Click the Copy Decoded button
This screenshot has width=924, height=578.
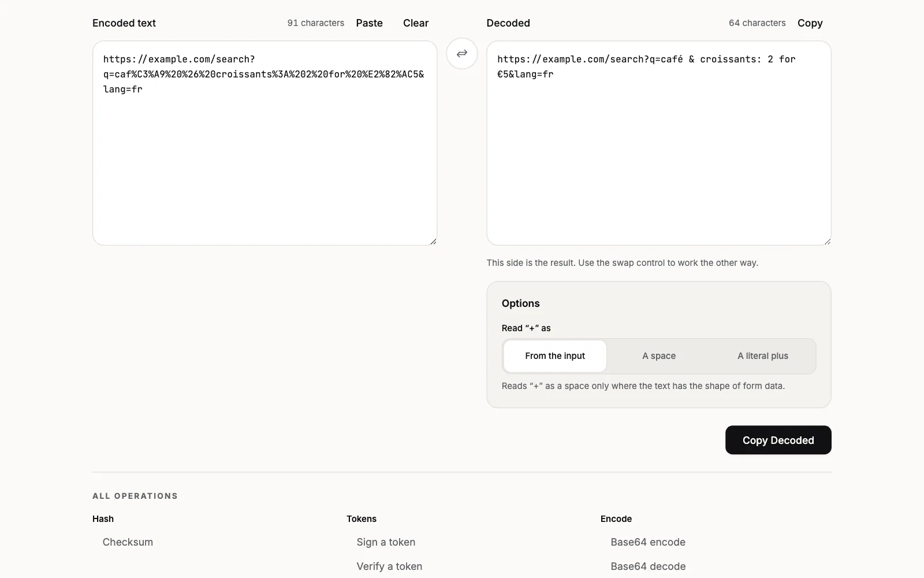pos(778,440)
